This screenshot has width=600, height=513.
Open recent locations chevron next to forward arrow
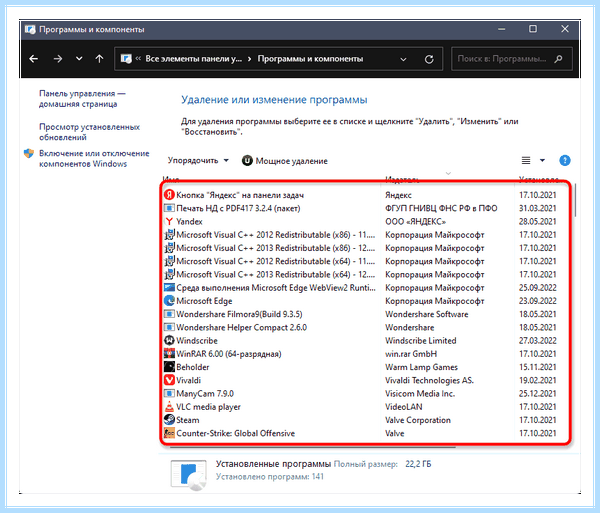tap(79, 59)
